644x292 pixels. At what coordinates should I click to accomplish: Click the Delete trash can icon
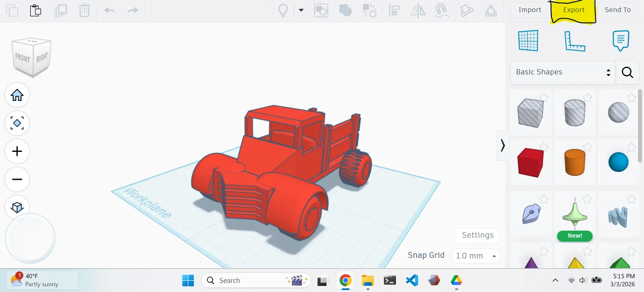tap(84, 10)
